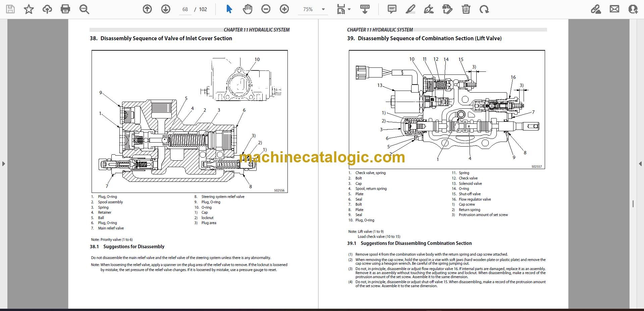Click heading "Disassembly Sequence of Combination Section (Lift Valve)"
This screenshot has width=644, height=311.
(x=430, y=39)
